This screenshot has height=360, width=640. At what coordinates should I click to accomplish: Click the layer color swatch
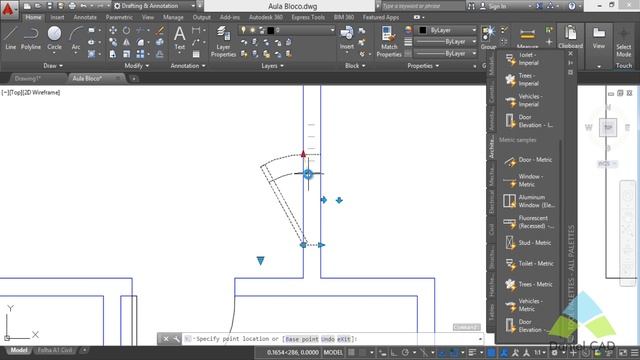click(270, 30)
